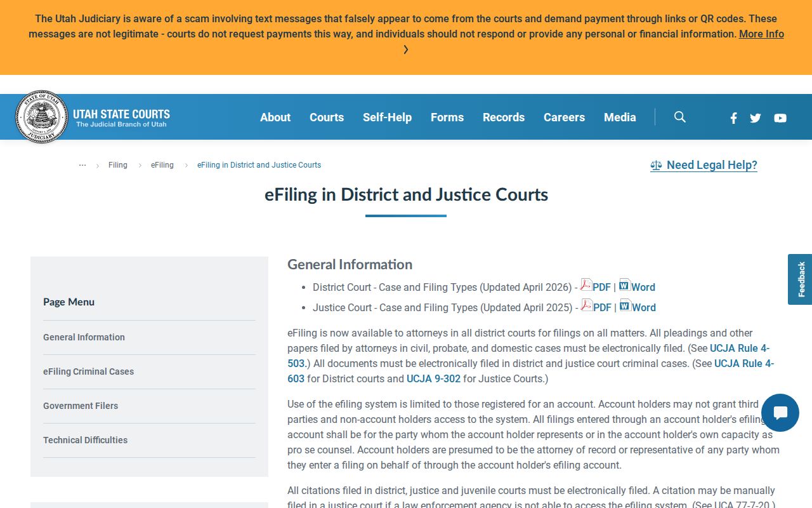Open the YouTube icon in header
812x508 pixels.
780,117
